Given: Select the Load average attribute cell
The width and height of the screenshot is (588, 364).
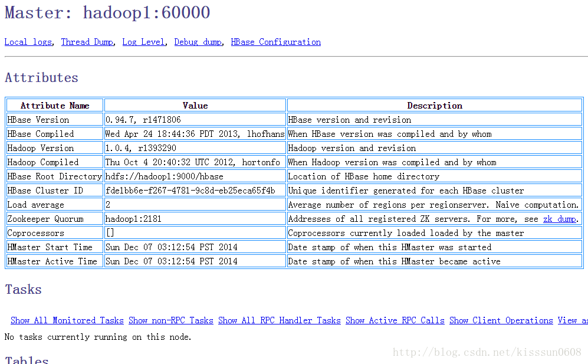Looking at the screenshot, I should (x=55, y=205).
